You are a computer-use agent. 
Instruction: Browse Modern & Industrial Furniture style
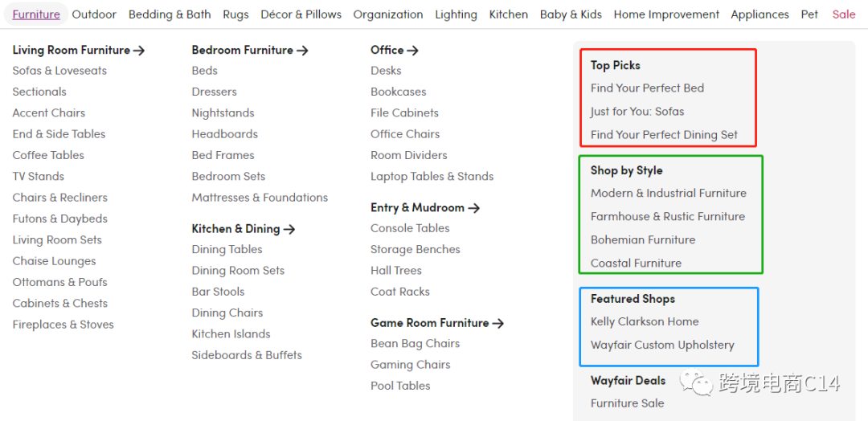(669, 194)
